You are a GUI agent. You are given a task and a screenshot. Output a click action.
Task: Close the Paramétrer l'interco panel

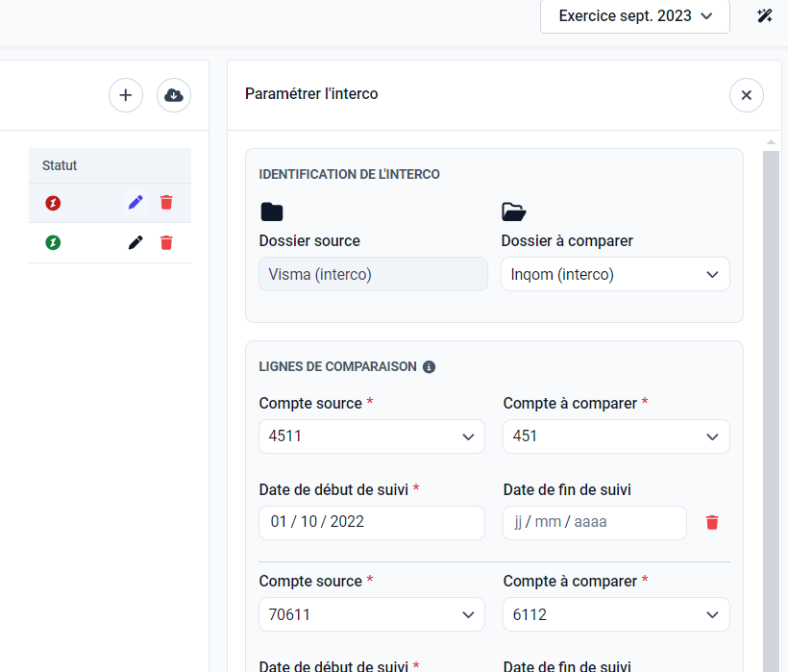click(747, 95)
